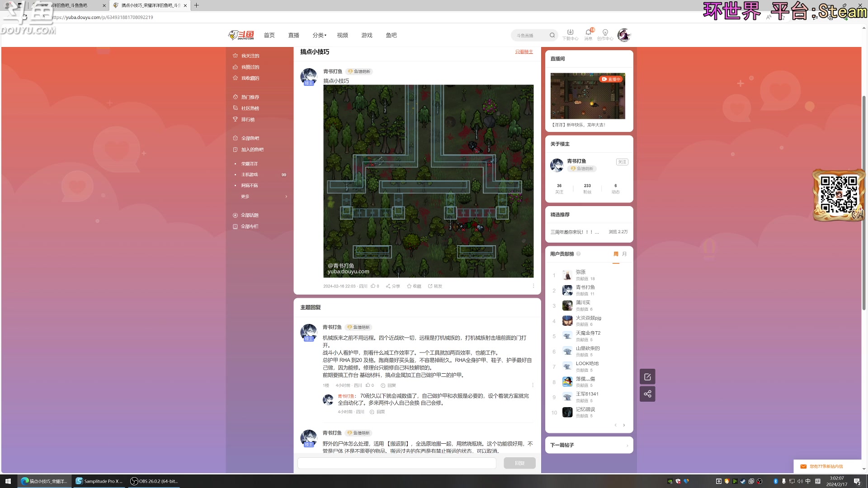
Task: Repost the main post
Action: (x=435, y=286)
